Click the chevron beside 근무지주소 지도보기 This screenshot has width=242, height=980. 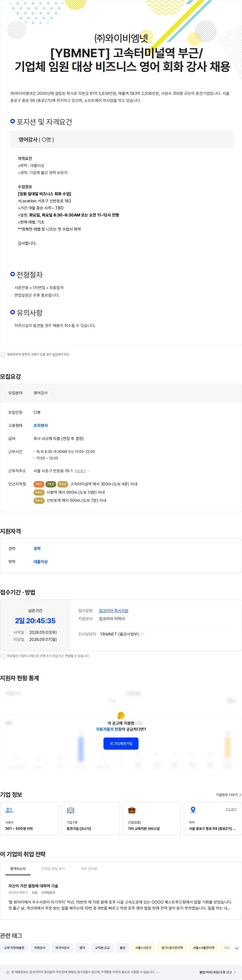(x=89, y=471)
